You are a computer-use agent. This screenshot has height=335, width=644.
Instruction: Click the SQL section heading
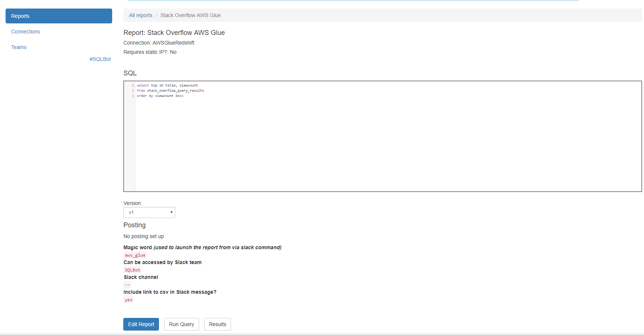pos(130,73)
